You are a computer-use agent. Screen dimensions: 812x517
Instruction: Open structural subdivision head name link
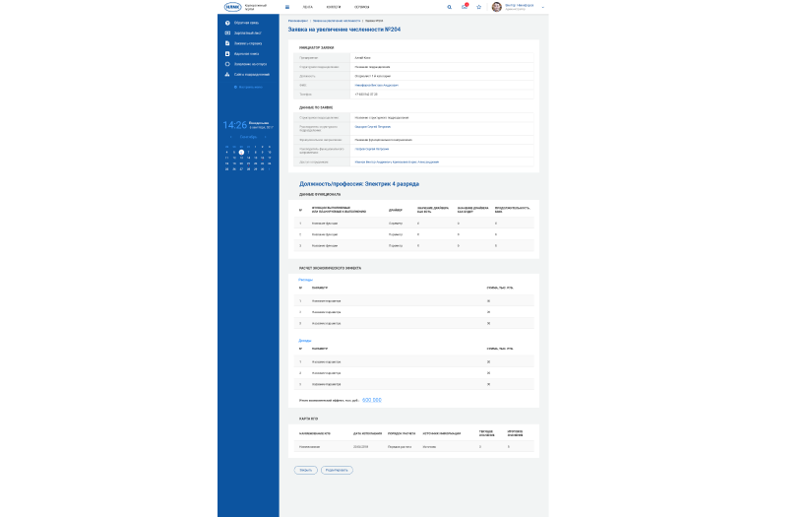(373, 127)
